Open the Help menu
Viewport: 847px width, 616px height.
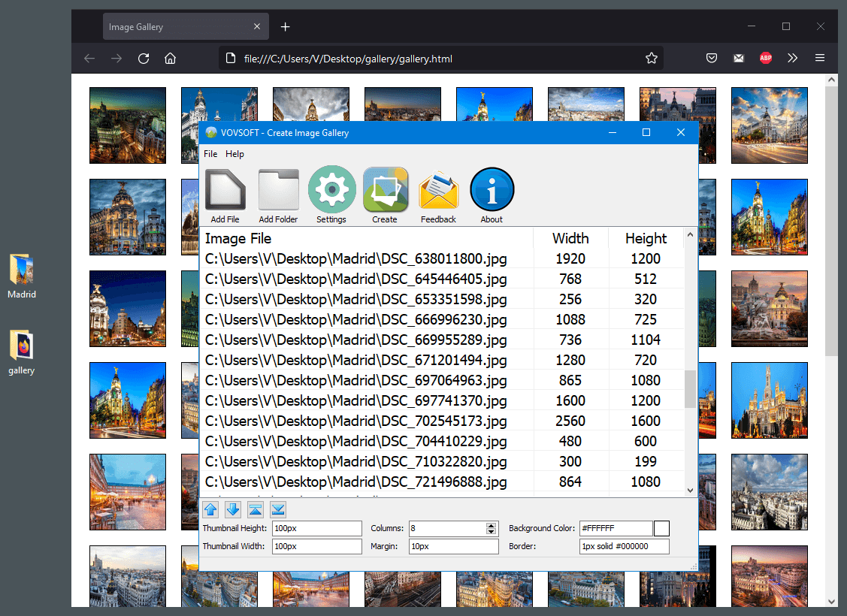point(234,154)
